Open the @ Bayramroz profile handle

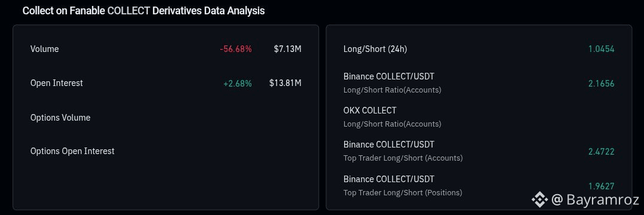point(595,199)
